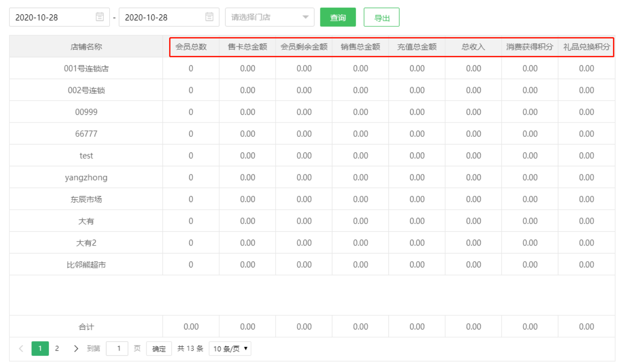Viewport: 617px width, 364px height.
Task: Click calendar icon in start date field
Action: click(x=100, y=17)
